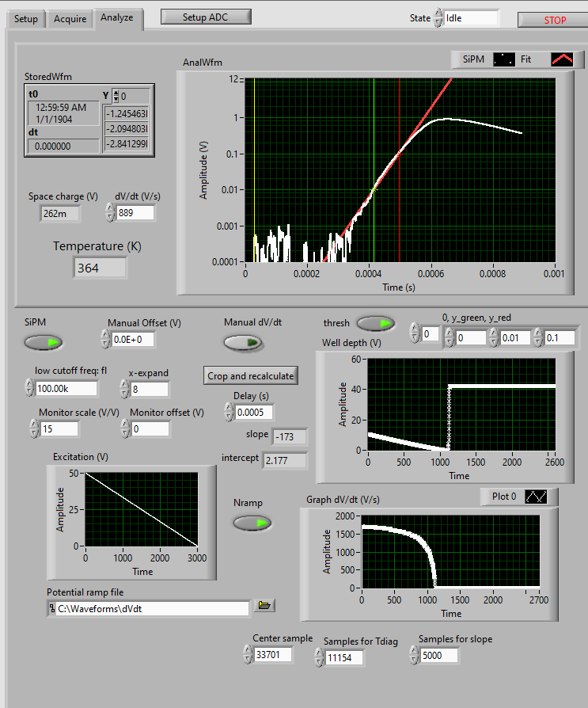Change the StoredWfm Y array index control

(116, 96)
